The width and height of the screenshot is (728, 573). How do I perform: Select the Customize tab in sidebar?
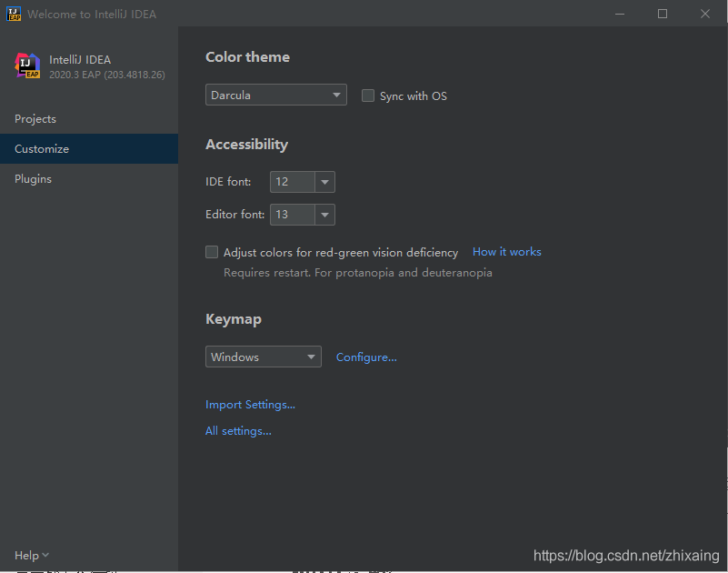tap(42, 149)
